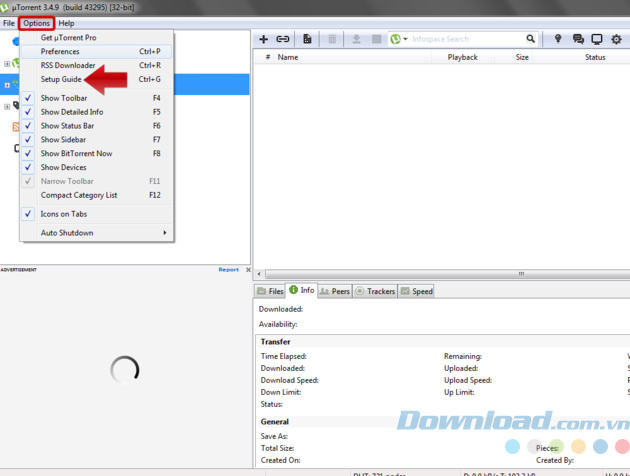Screen dimensions: 630x476
Task: Click the Remove Torrent trash icon
Action: [332, 39]
